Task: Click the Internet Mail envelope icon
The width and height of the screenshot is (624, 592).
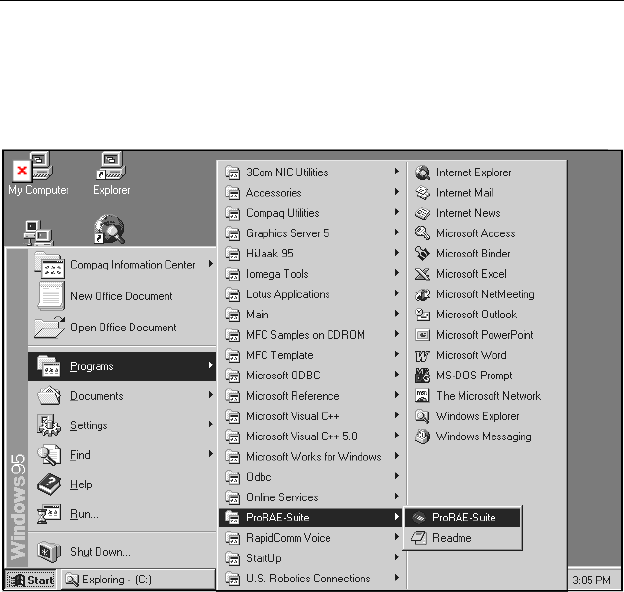Action: (422, 193)
